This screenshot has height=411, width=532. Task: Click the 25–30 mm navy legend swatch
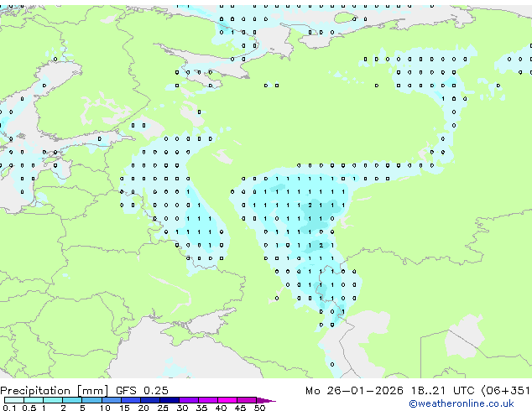coord(169,400)
